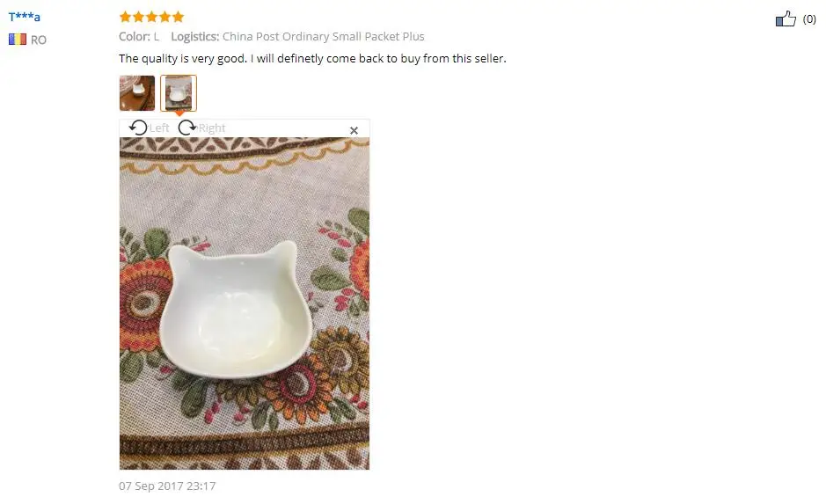
Task: Click the thumbs-up helpful icon
Action: tap(786, 19)
